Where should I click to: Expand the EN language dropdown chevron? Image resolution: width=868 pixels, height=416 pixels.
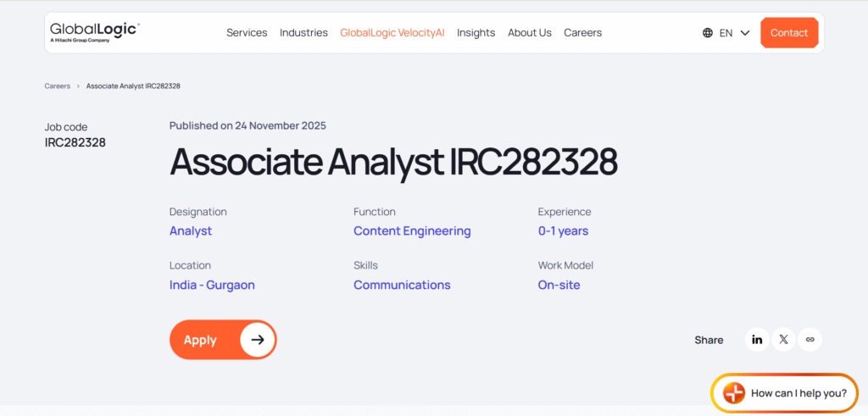pos(745,33)
